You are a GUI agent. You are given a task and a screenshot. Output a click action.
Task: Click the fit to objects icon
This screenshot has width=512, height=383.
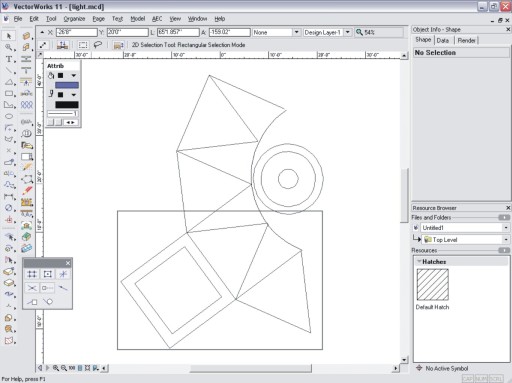(88, 368)
